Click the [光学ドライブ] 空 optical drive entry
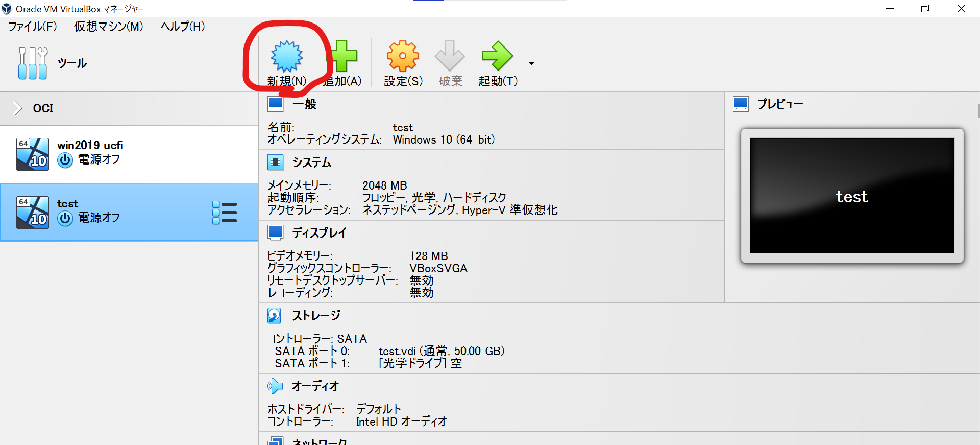980x445 pixels. click(x=420, y=363)
